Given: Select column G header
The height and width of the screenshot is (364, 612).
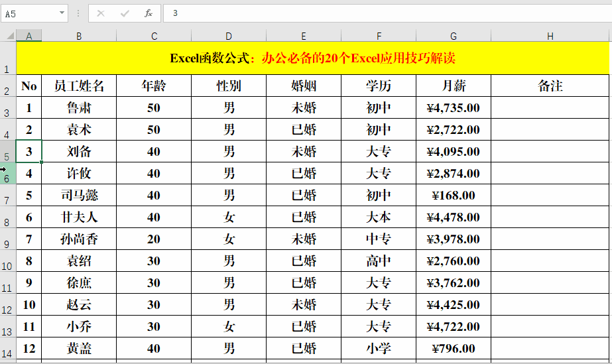Looking at the screenshot, I should click(454, 36).
